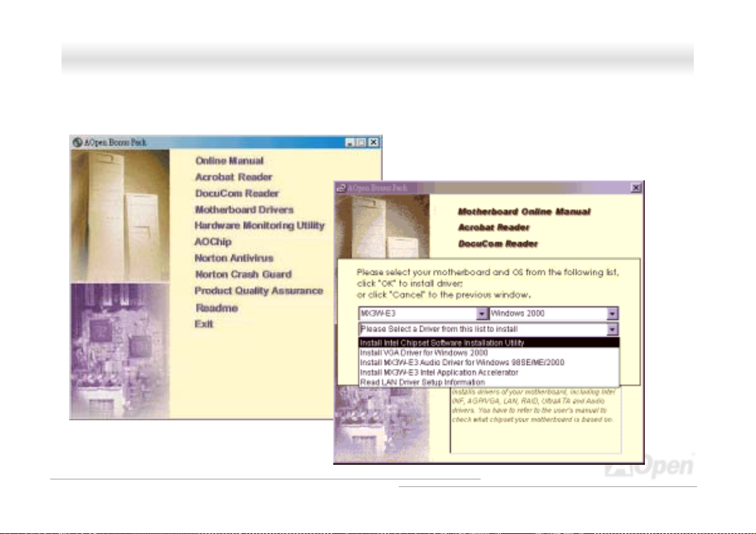The width and height of the screenshot is (756, 534).
Task: Select Read LAN Driver Setup Information
Action: click(422, 382)
